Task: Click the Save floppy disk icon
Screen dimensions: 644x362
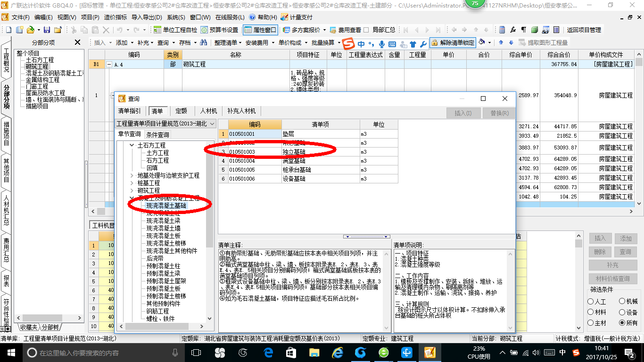Action: pyautogui.click(x=47, y=30)
